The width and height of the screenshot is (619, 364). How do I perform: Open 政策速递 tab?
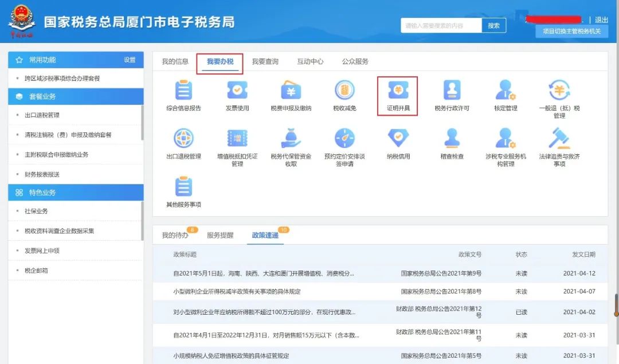click(265, 235)
